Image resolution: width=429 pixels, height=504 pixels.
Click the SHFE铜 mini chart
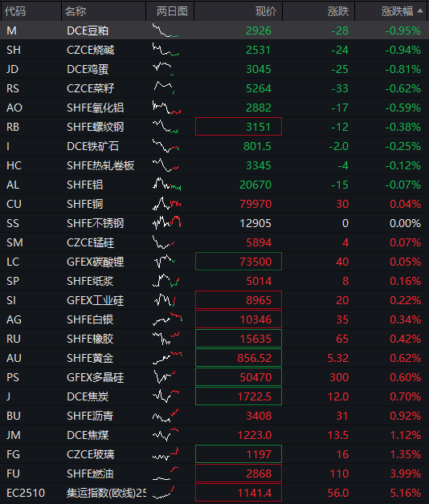click(x=167, y=204)
